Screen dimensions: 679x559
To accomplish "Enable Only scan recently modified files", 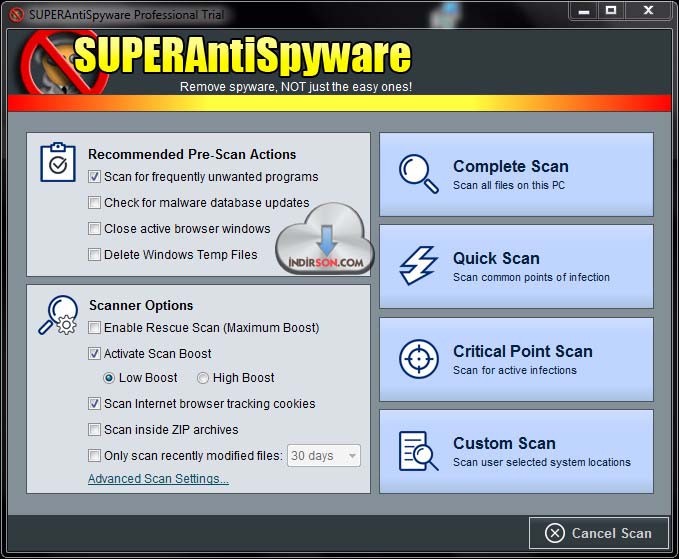I will point(94,456).
